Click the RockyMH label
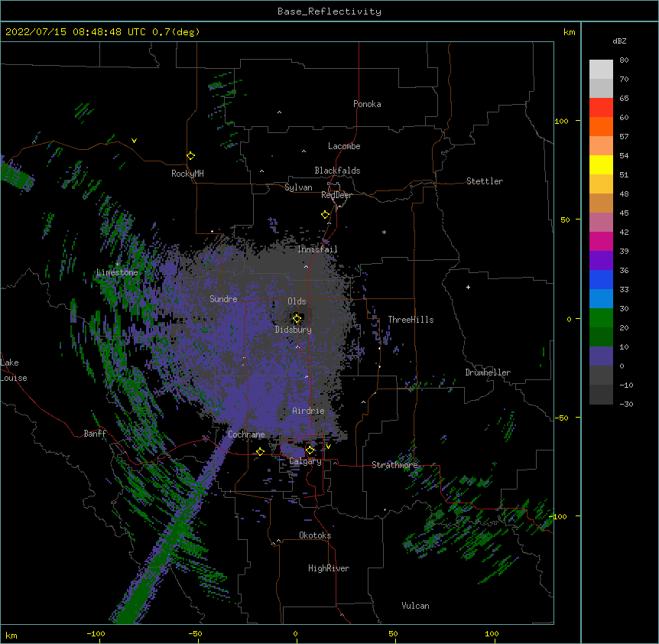The image size is (659, 644). (187, 174)
